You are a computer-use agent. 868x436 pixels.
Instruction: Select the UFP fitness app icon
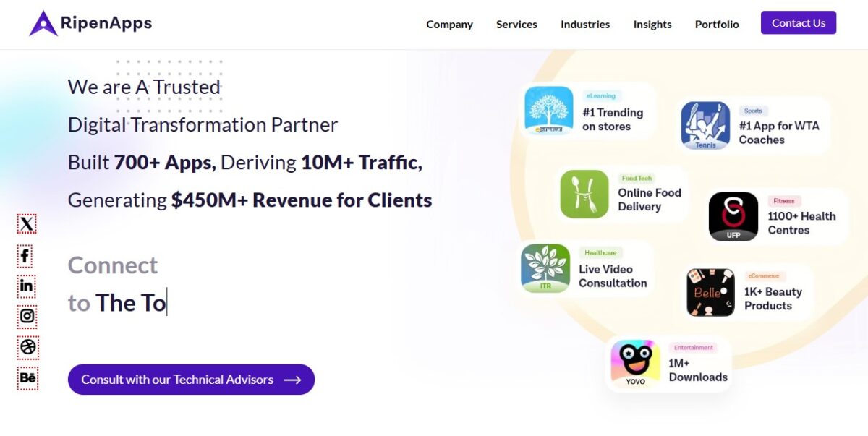(733, 217)
